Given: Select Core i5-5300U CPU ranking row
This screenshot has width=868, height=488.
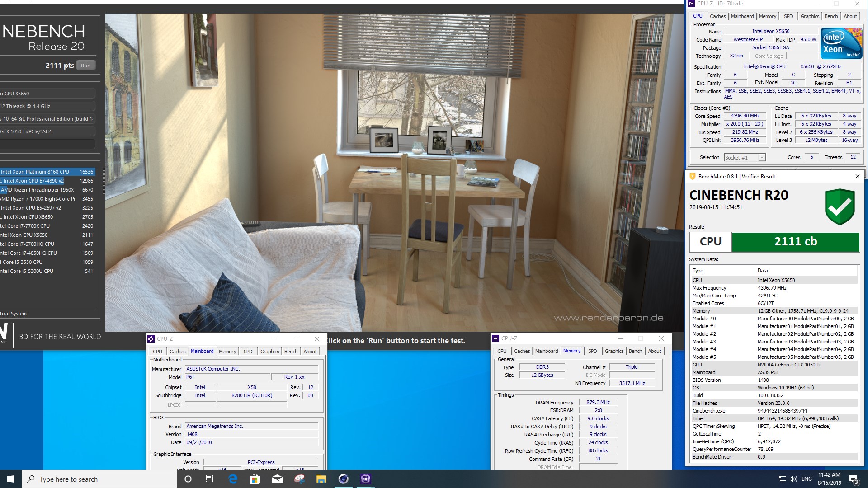Looking at the screenshot, I should click(x=47, y=271).
